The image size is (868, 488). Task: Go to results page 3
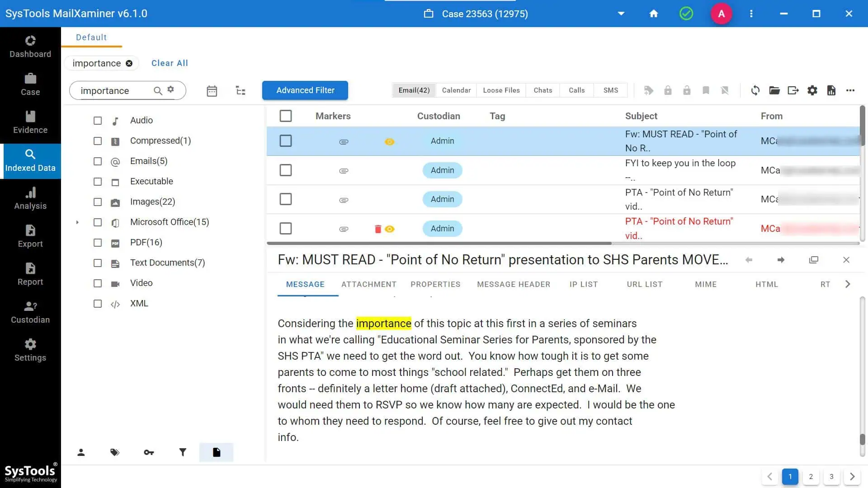coord(831,477)
